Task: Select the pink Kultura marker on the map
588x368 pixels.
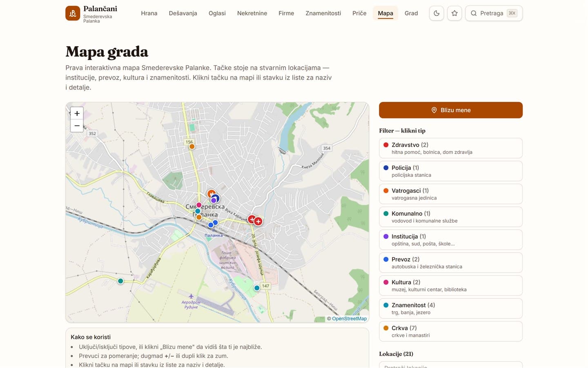Action: pyautogui.click(x=199, y=205)
